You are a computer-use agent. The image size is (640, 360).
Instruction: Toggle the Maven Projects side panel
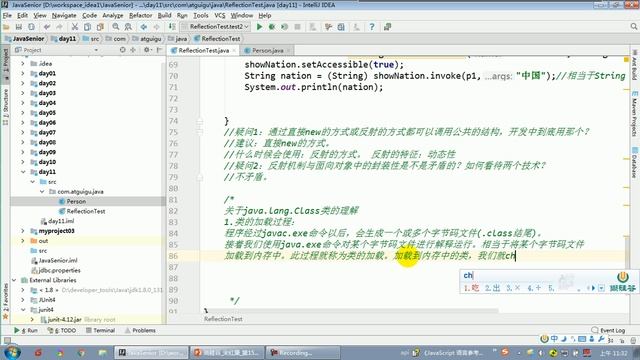click(634, 115)
